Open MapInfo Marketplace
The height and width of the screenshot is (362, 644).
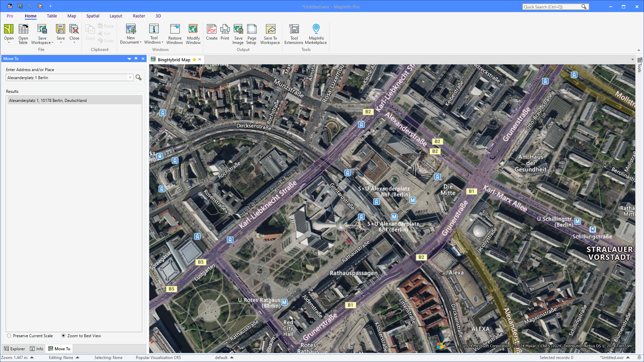(x=316, y=34)
